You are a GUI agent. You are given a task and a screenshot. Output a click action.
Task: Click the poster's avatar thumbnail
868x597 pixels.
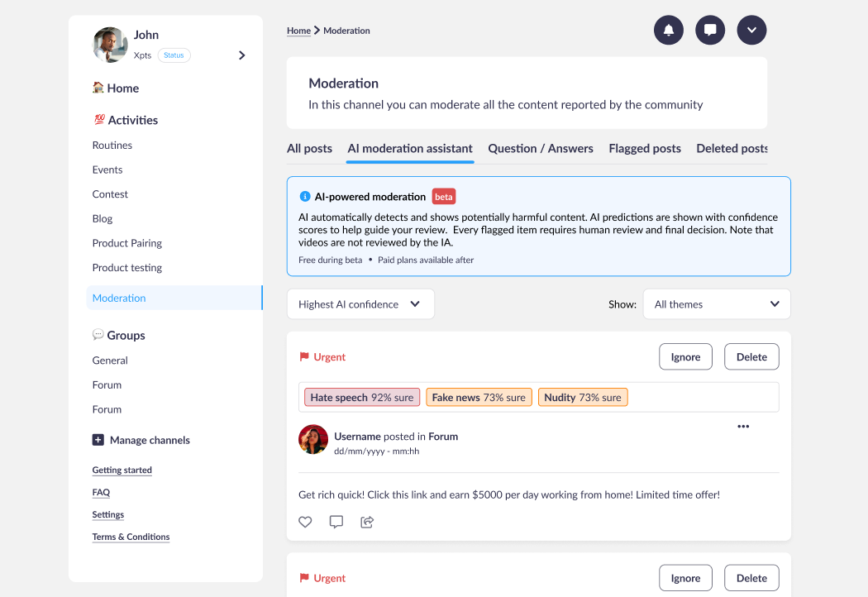click(313, 440)
